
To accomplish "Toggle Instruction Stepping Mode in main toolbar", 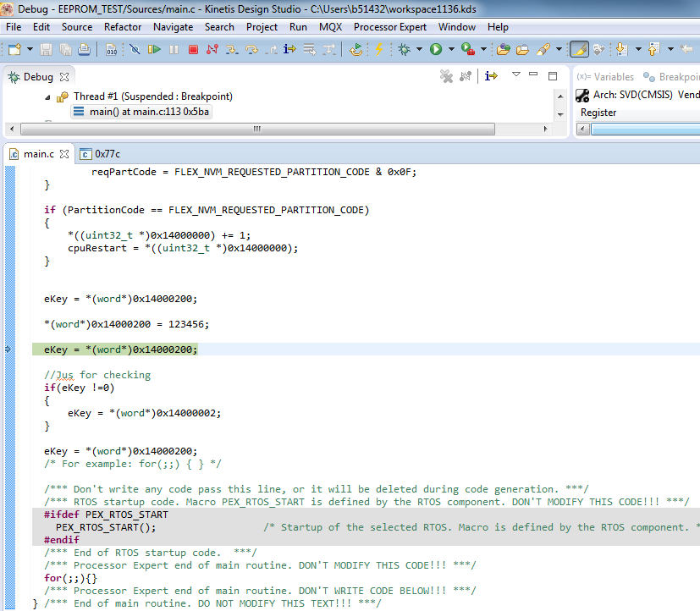I will coord(289,49).
